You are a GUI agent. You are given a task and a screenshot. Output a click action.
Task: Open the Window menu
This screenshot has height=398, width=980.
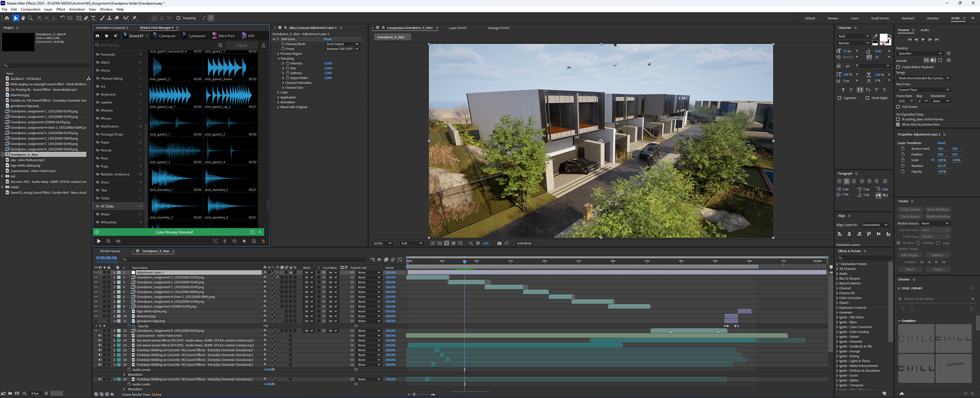coord(106,9)
